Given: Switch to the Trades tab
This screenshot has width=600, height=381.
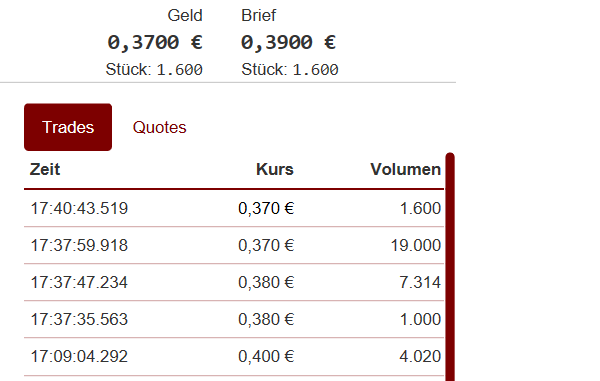Looking at the screenshot, I should (68, 127).
